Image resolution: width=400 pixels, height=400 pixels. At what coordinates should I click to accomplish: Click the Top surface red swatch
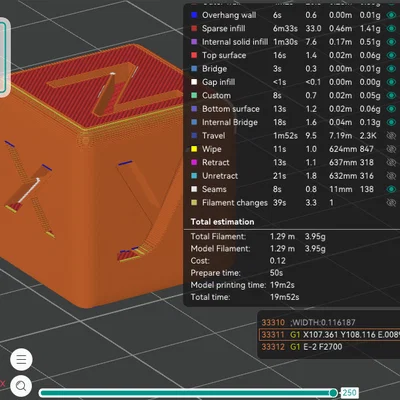pyautogui.click(x=194, y=55)
